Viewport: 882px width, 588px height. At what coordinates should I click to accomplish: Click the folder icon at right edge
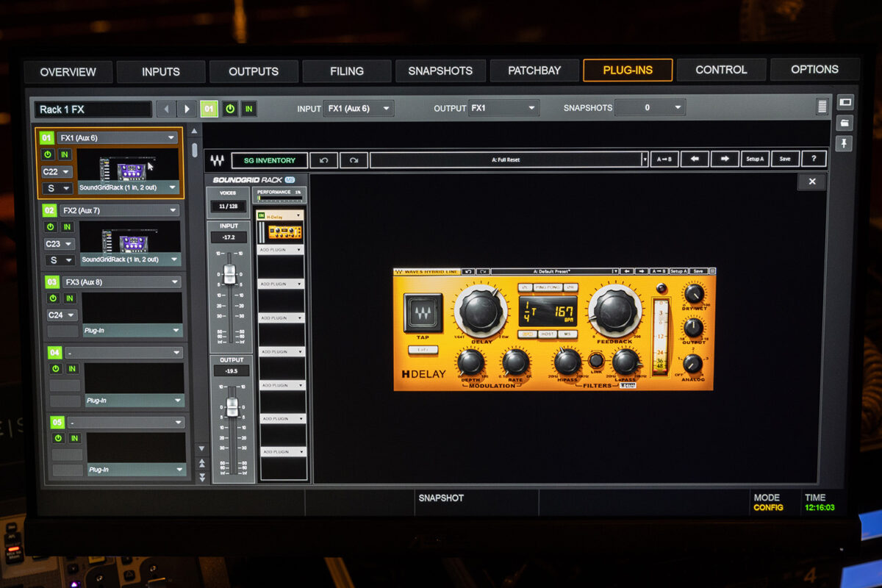845,123
